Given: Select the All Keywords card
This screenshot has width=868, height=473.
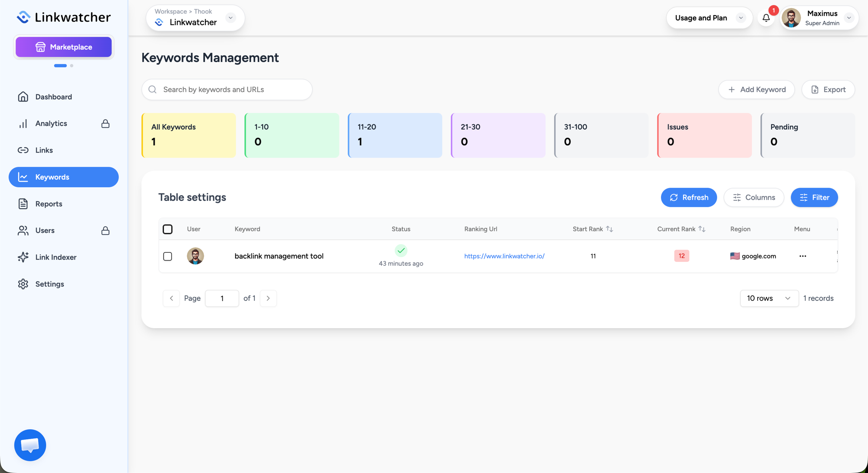Looking at the screenshot, I should point(189,135).
